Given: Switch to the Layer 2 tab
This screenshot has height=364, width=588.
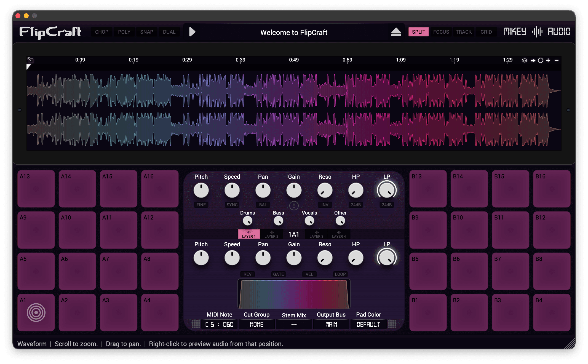Looking at the screenshot, I should pyautogui.click(x=271, y=234).
